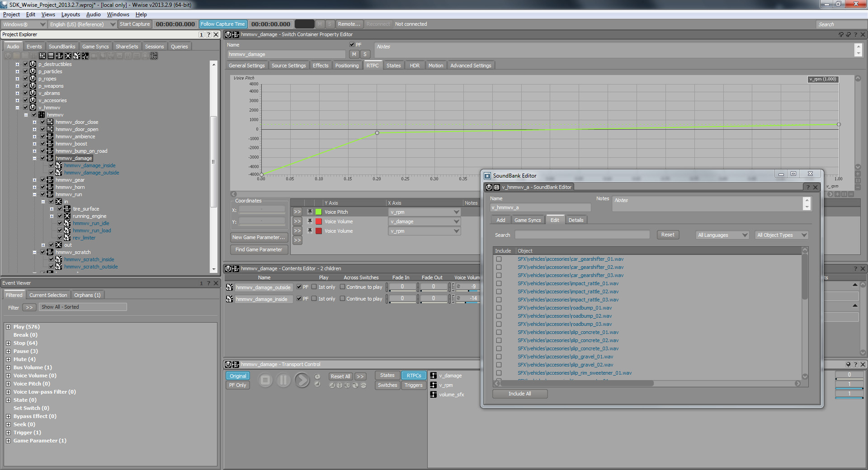Click the v_hmmwv_a SoundBank power icon
868x470 pixels.
point(488,187)
